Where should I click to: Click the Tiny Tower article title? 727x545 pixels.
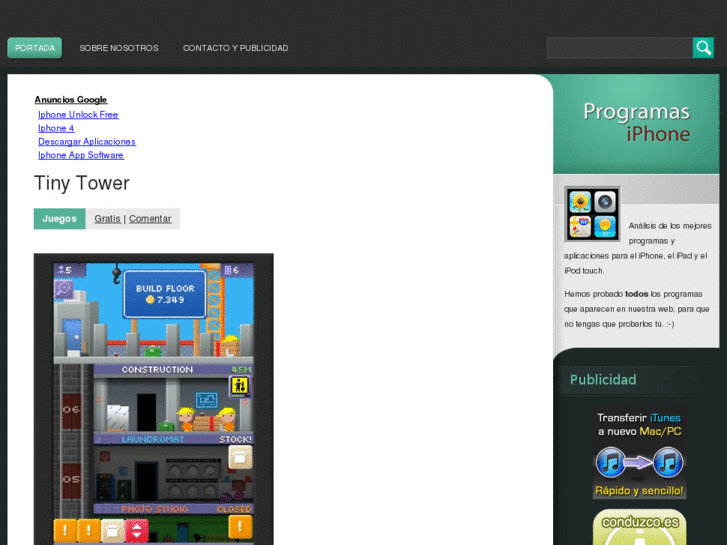[x=82, y=183]
